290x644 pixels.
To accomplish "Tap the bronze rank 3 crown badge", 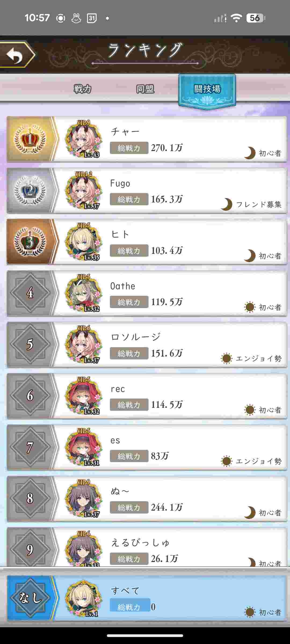I will tap(30, 242).
